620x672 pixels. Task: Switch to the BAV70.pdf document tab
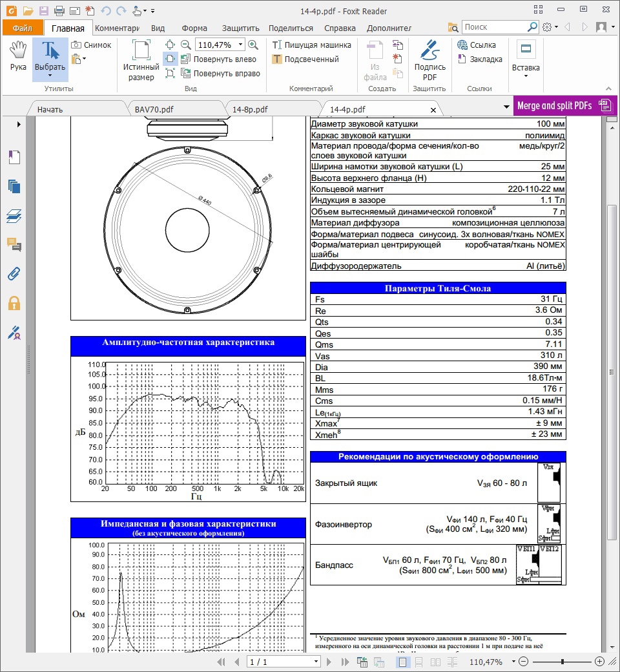tap(154, 109)
